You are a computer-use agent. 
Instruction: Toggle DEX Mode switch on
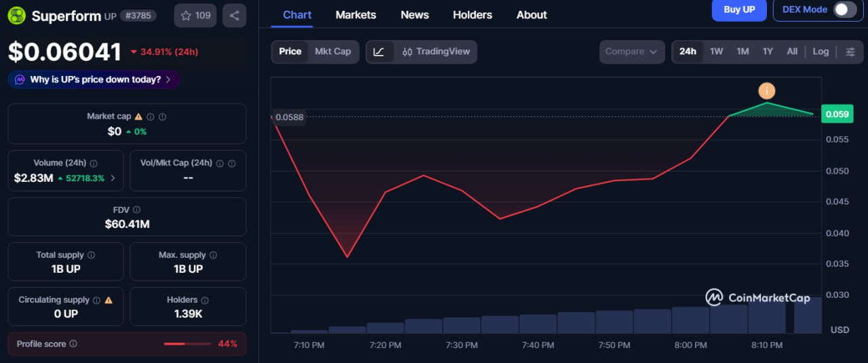pyautogui.click(x=844, y=9)
